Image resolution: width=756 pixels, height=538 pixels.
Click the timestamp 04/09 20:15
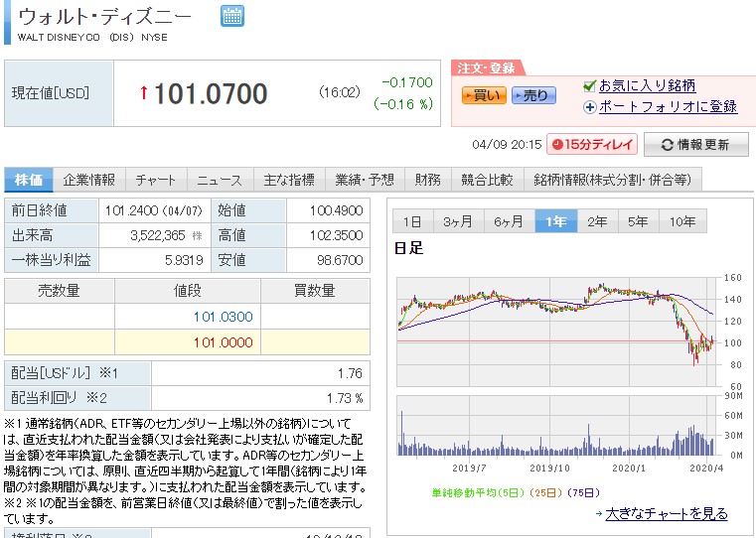click(507, 145)
